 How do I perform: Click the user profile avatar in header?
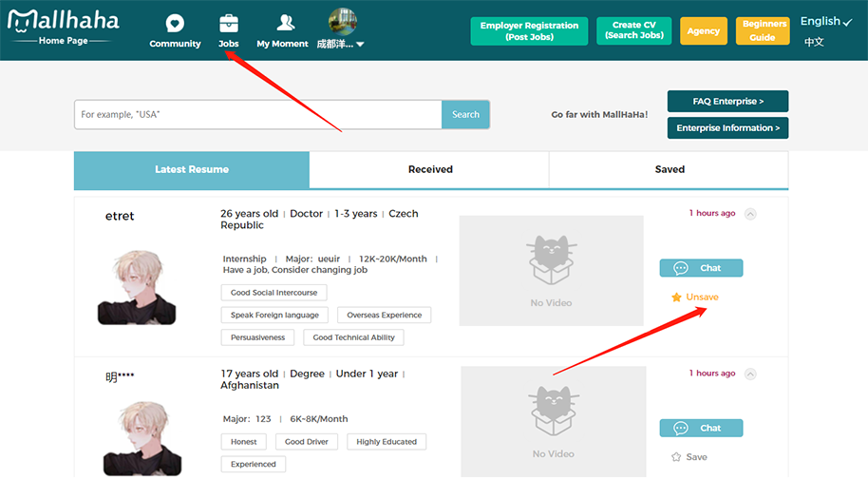[x=342, y=22]
